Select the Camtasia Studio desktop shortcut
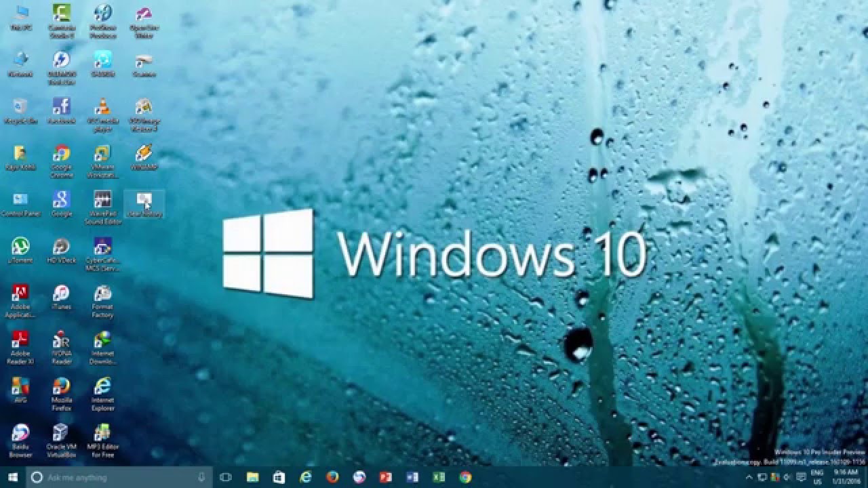Image resolution: width=868 pixels, height=488 pixels. [x=61, y=22]
